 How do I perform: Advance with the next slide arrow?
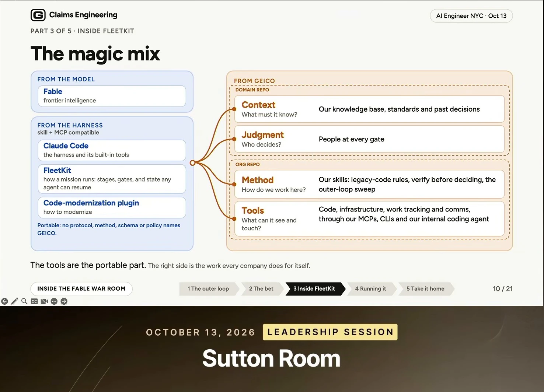[64, 301]
